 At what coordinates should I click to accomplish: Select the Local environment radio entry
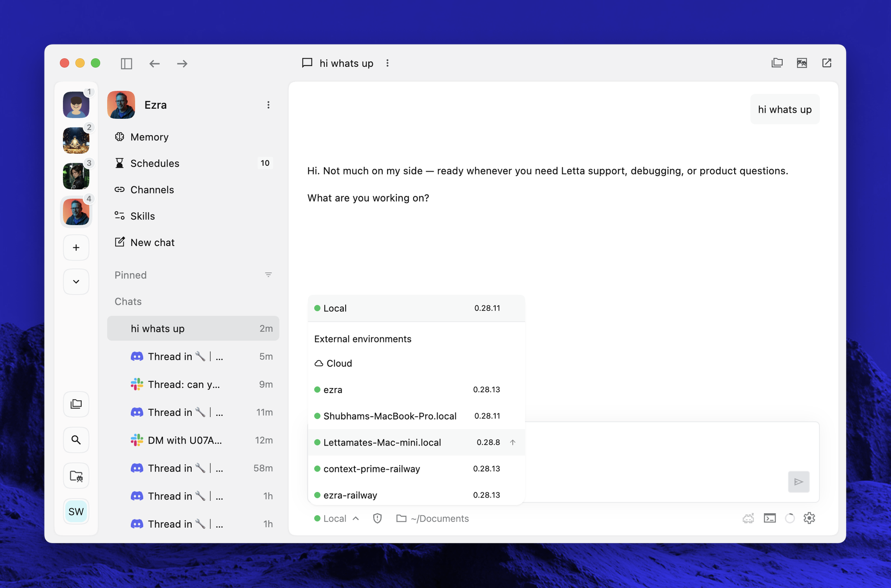tap(416, 308)
